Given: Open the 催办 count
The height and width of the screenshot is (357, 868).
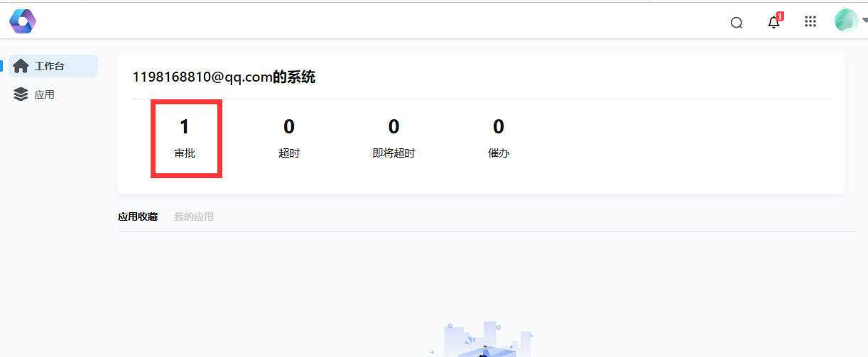Looking at the screenshot, I should point(499,138).
